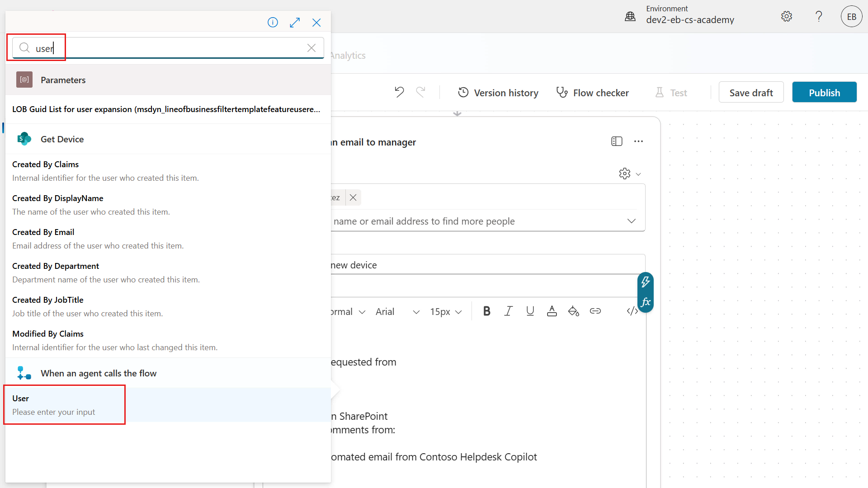Viewport: 868px width, 488px height.
Task: Apply italic formatting
Action: click(508, 311)
